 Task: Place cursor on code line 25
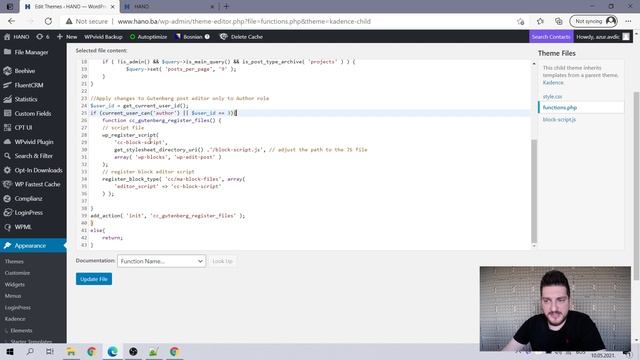pos(309,113)
